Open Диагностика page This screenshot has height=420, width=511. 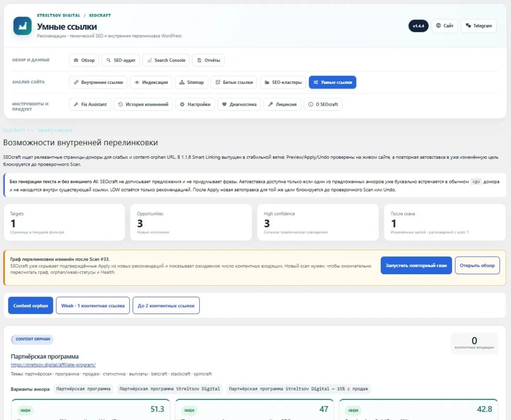click(x=239, y=104)
